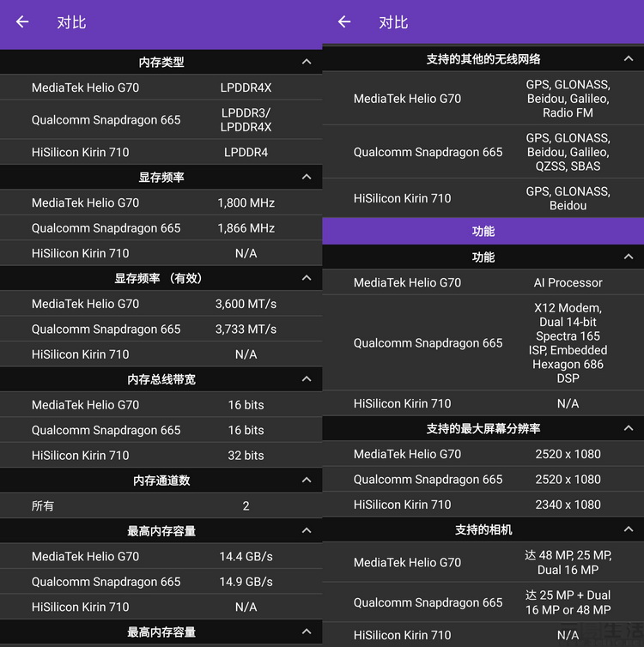The image size is (644, 647).
Task: Select the 14.4 GB/s value
Action: click(x=246, y=556)
